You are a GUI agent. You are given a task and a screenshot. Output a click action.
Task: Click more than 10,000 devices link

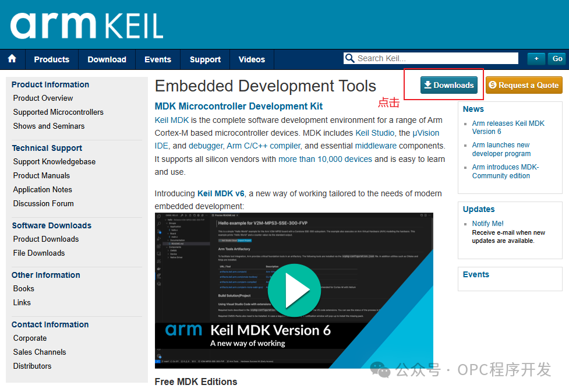tap(325, 159)
